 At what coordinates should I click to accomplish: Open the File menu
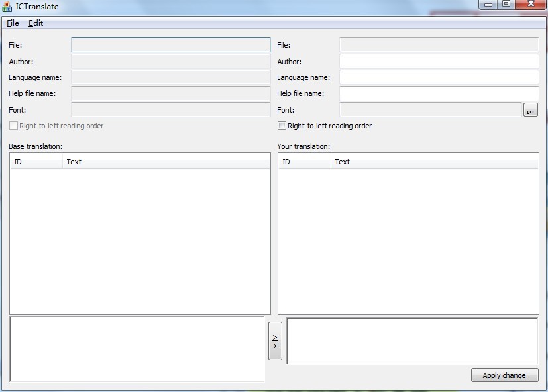[x=13, y=23]
